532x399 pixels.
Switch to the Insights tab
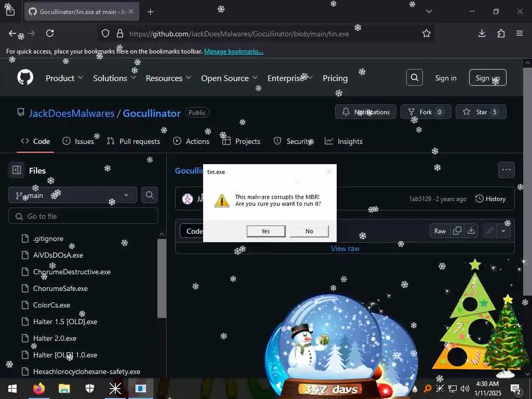pos(344,141)
